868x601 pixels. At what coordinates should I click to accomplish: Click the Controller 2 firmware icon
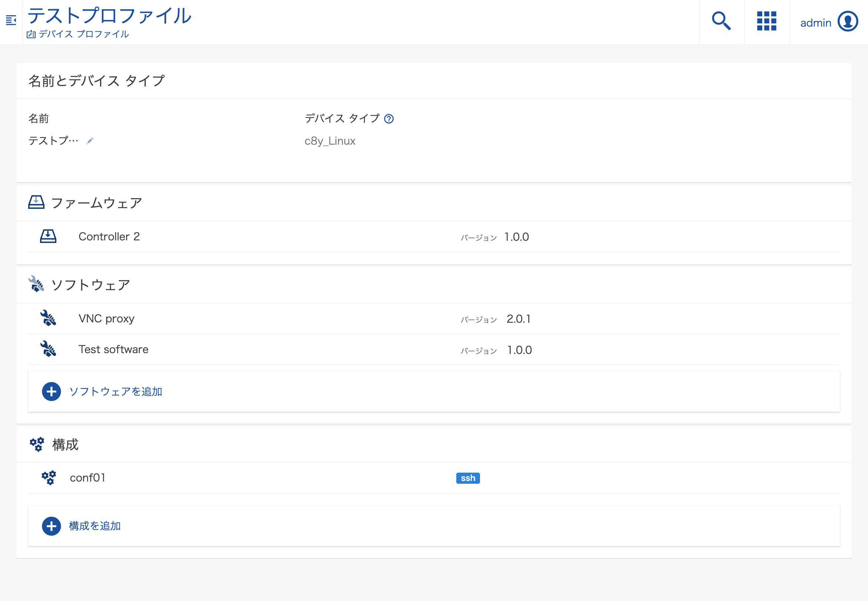tap(48, 236)
